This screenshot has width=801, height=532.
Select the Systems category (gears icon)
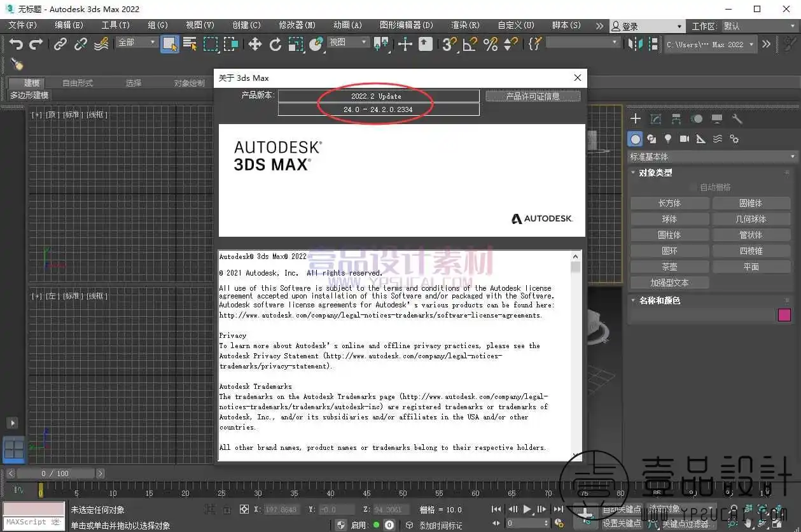click(734, 139)
